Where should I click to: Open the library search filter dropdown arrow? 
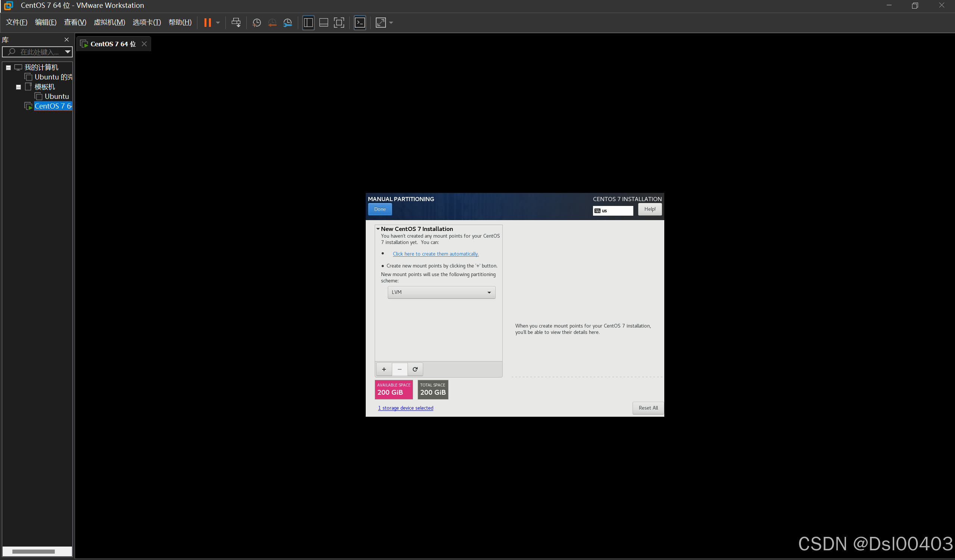(68, 52)
